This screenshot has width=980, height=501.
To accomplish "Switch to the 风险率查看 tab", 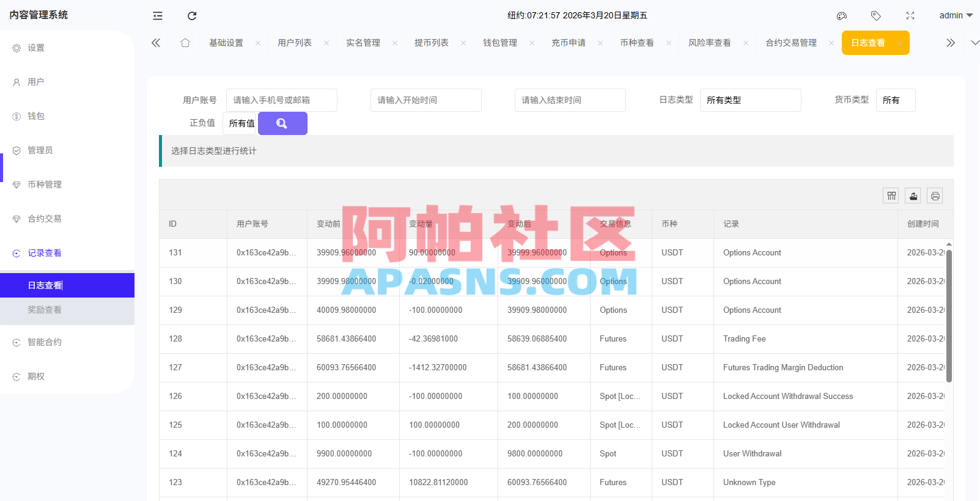I will 710,43.
